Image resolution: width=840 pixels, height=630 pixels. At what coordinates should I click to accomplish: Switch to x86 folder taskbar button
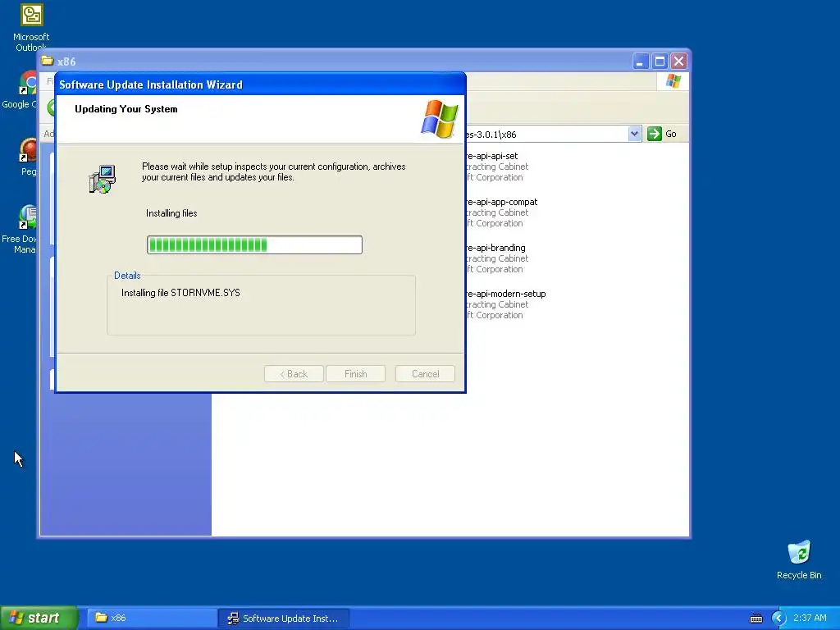(152, 618)
